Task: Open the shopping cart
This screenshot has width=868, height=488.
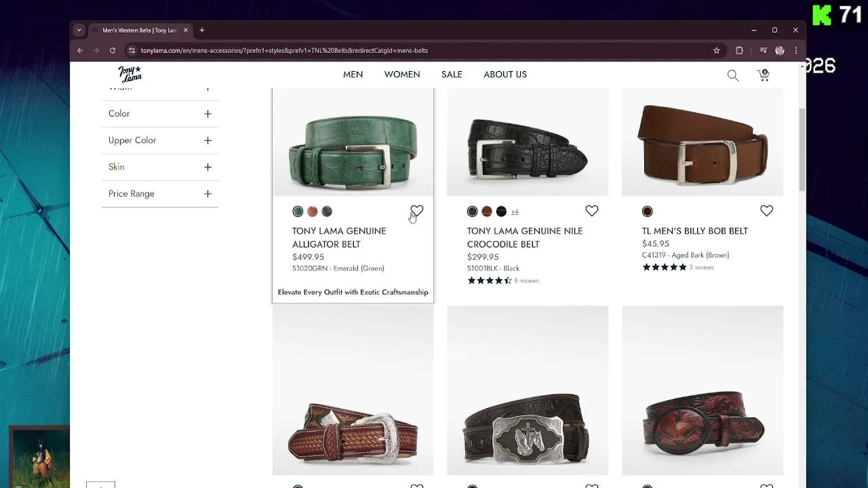Action: point(764,75)
